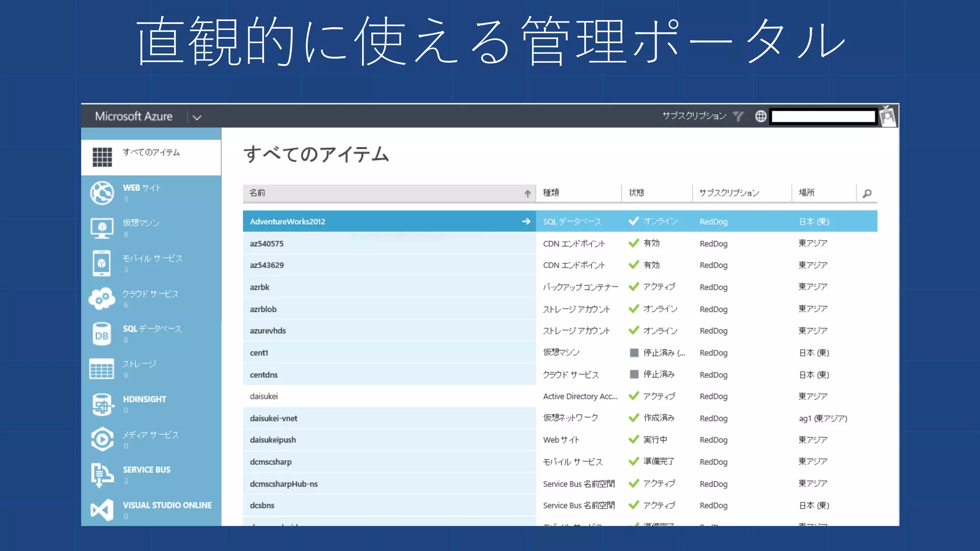The image size is (980, 551).
Task: Click 実行中 status cell
Action: tap(655, 439)
